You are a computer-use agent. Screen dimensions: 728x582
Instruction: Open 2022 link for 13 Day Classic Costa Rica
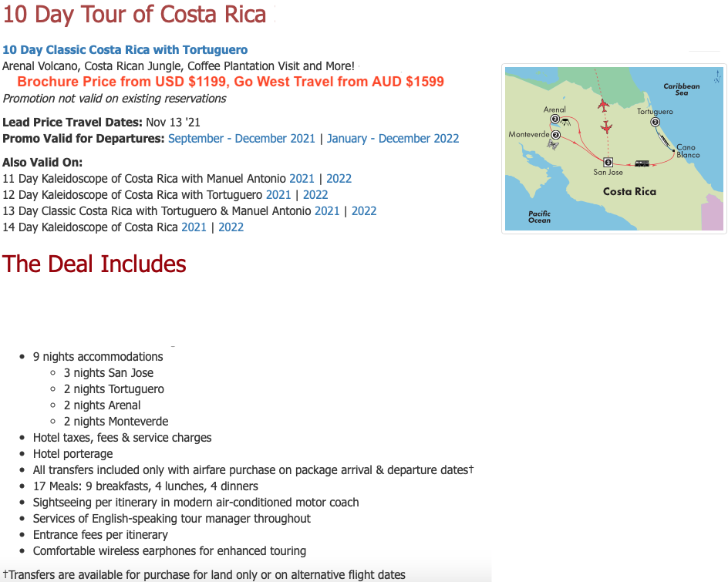[364, 210]
